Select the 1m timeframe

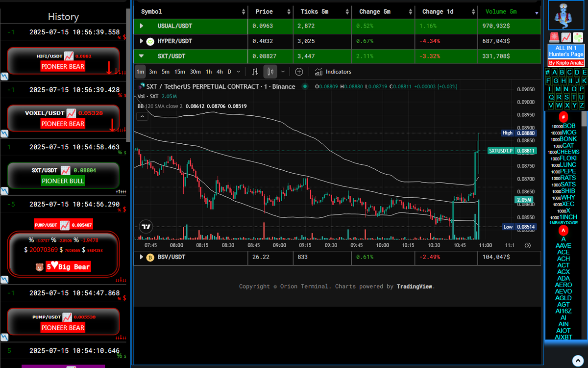[140, 72]
